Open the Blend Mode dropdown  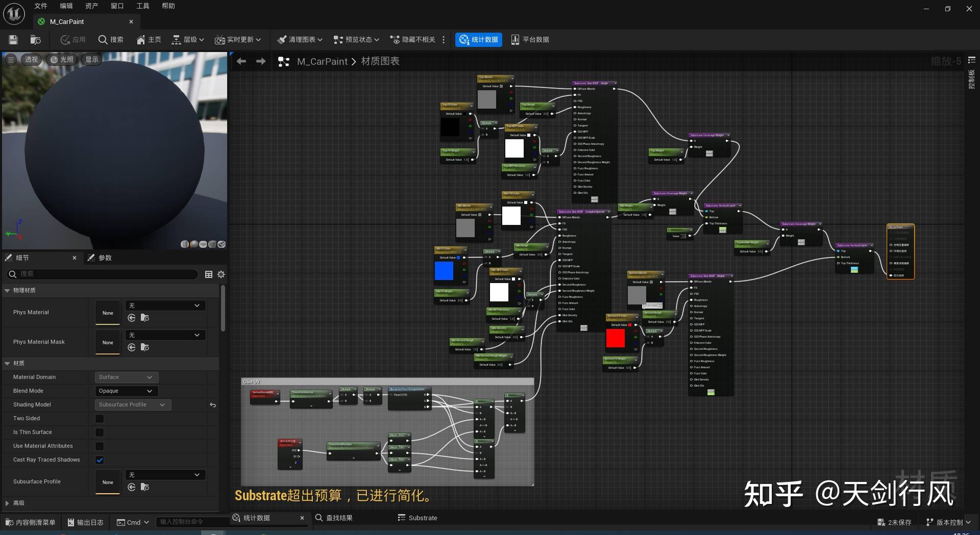point(126,391)
